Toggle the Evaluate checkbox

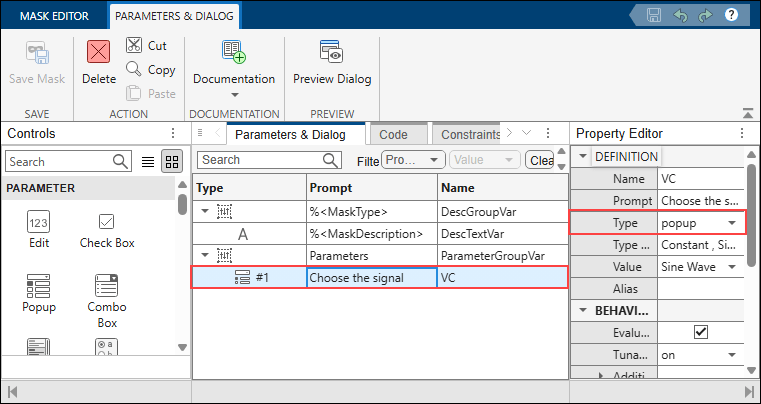[701, 332]
